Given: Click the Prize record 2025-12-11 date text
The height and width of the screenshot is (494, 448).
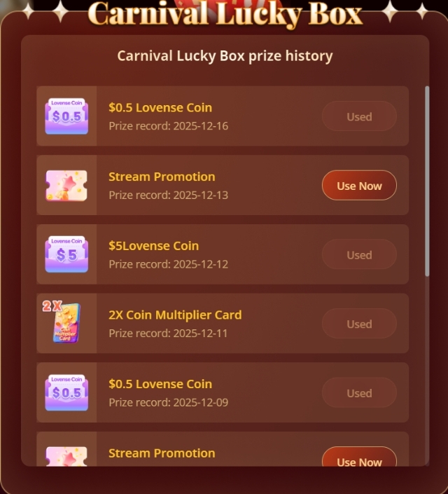Looking at the screenshot, I should coord(168,334).
